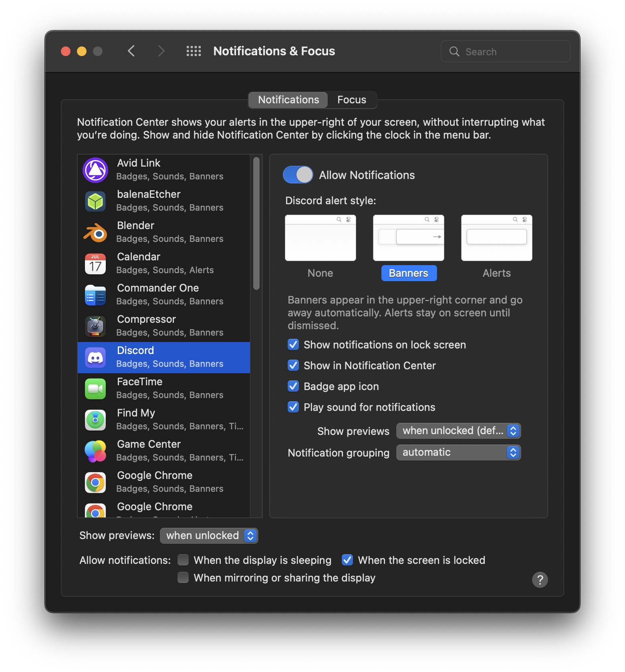Screen dimensions: 625x672
Task: Select Game Center row in app list
Action: coord(164,451)
